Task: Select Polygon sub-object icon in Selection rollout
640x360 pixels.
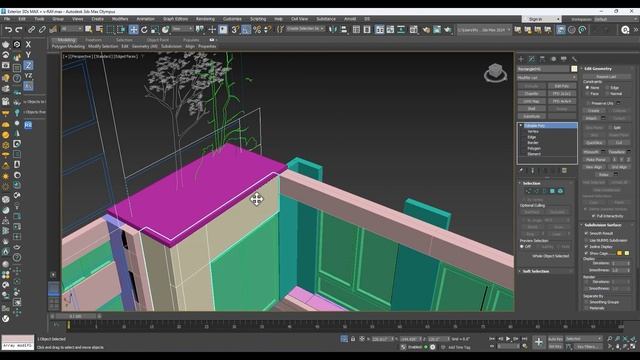Action: click(552, 191)
